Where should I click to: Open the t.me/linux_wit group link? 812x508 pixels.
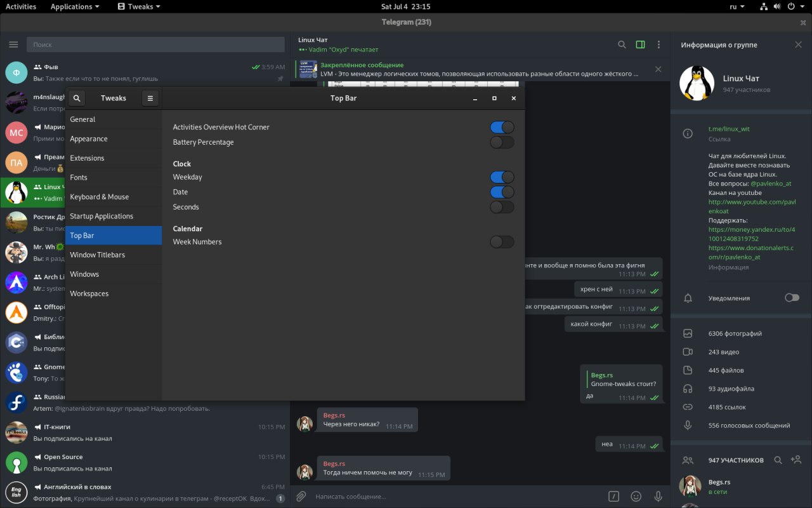click(729, 129)
